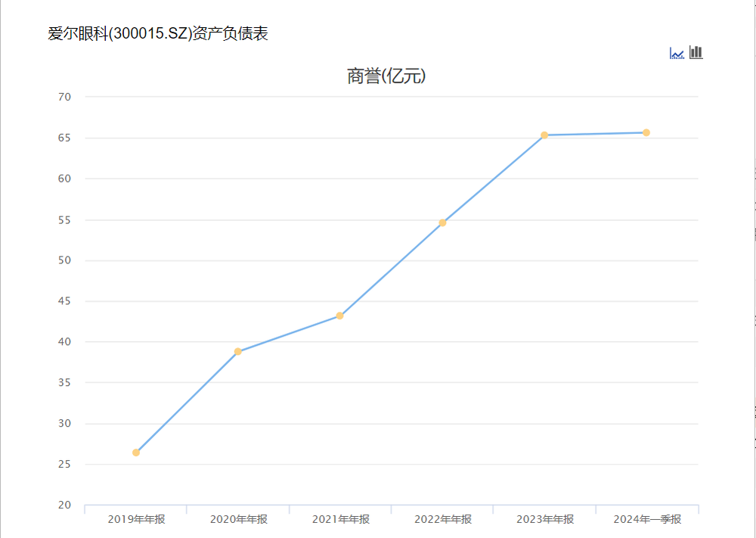Click the 65 y-axis value
Viewport: 756px width, 538px height.
click(64, 138)
